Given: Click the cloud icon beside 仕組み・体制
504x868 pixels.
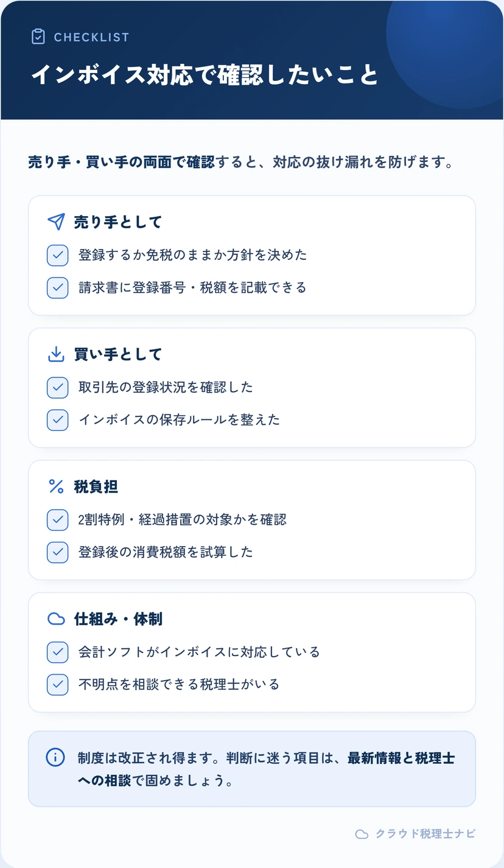Looking at the screenshot, I should tap(56, 619).
